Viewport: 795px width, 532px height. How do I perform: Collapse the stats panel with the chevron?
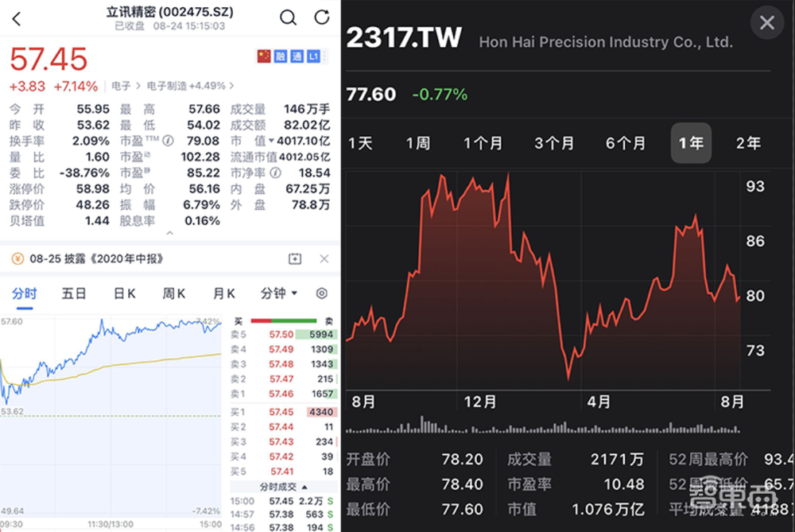coord(169,232)
